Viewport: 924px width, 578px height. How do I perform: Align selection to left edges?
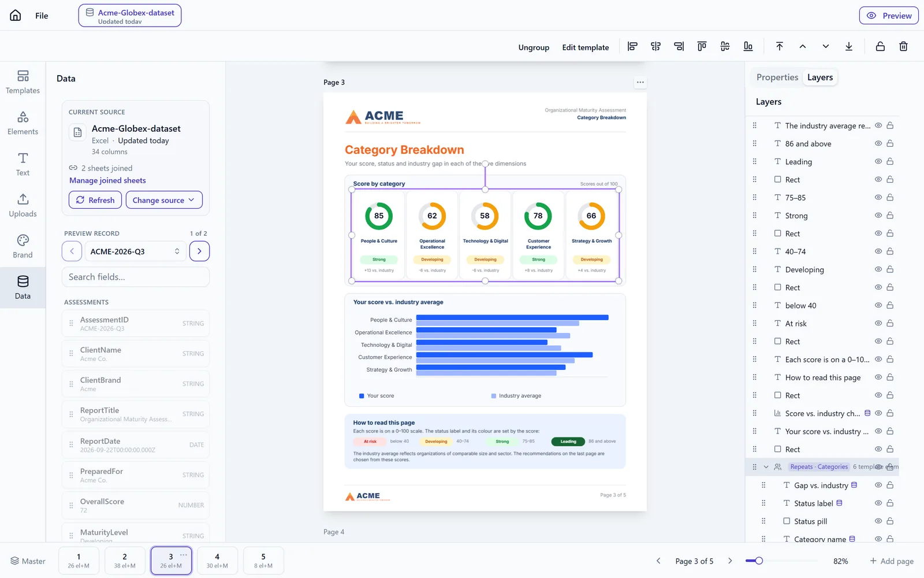click(632, 46)
